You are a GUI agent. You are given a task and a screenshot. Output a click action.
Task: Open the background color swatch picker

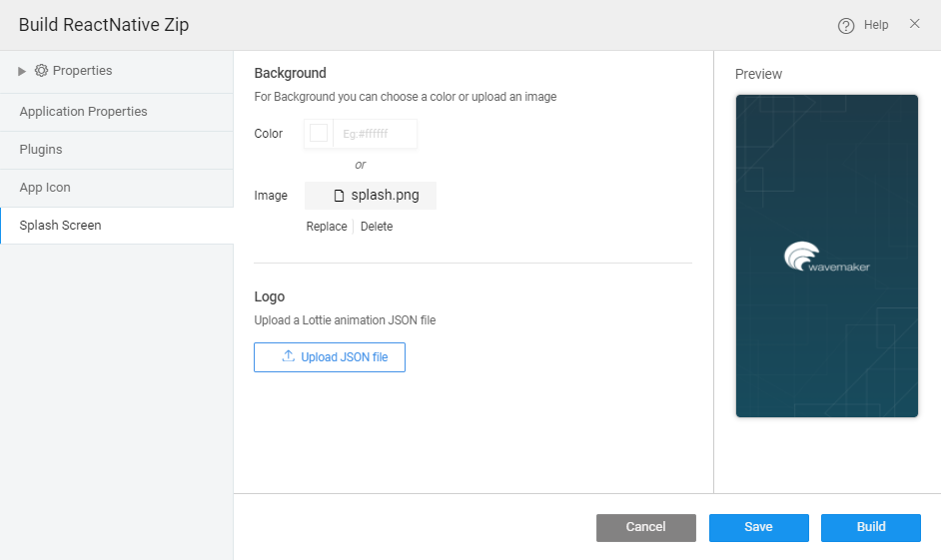click(x=319, y=133)
